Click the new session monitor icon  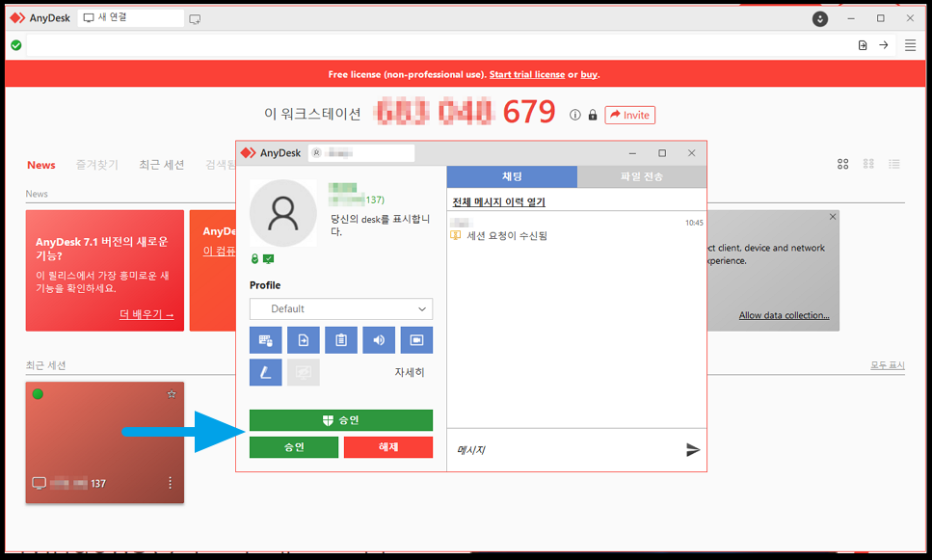(x=195, y=19)
